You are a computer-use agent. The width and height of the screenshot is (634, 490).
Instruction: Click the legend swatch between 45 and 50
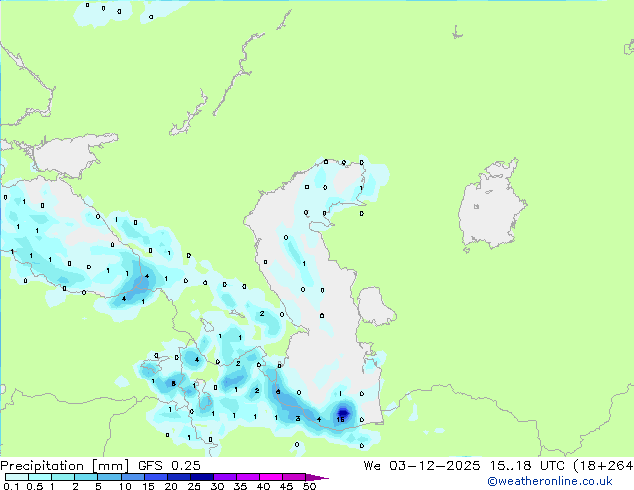294,477
